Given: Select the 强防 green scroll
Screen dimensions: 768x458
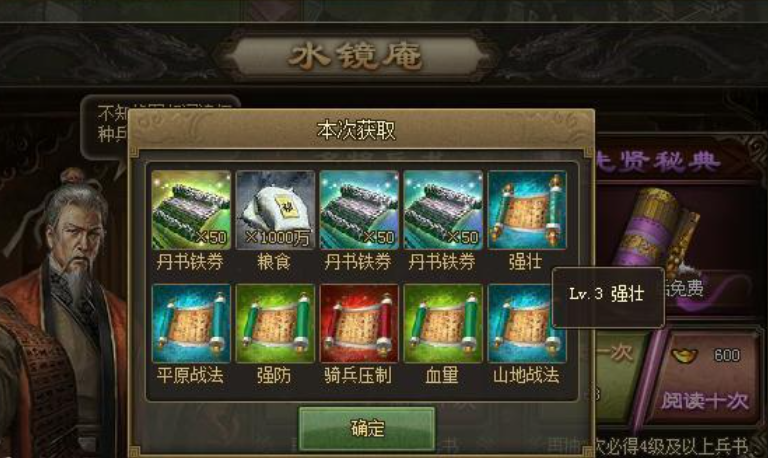Looking at the screenshot, I should coord(275,323).
